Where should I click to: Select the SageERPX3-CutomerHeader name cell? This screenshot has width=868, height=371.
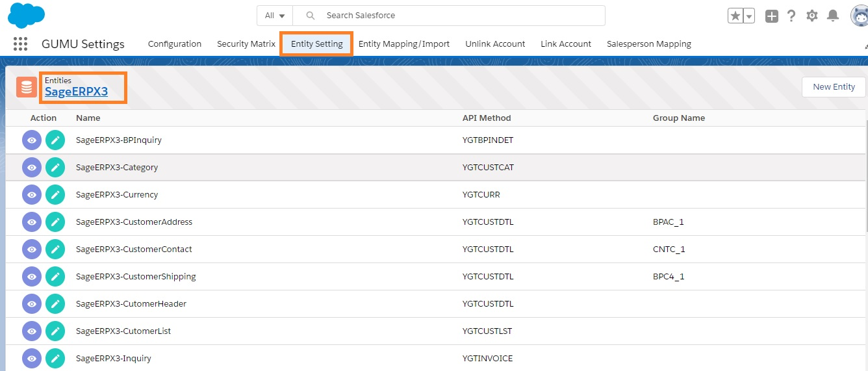pyautogui.click(x=131, y=303)
